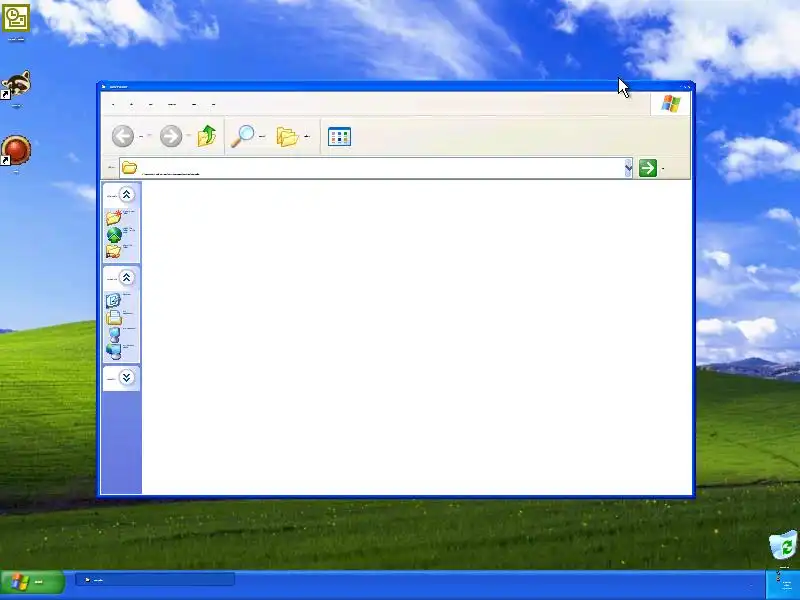
Task: Click inside the address bar field
Action: click(376, 168)
